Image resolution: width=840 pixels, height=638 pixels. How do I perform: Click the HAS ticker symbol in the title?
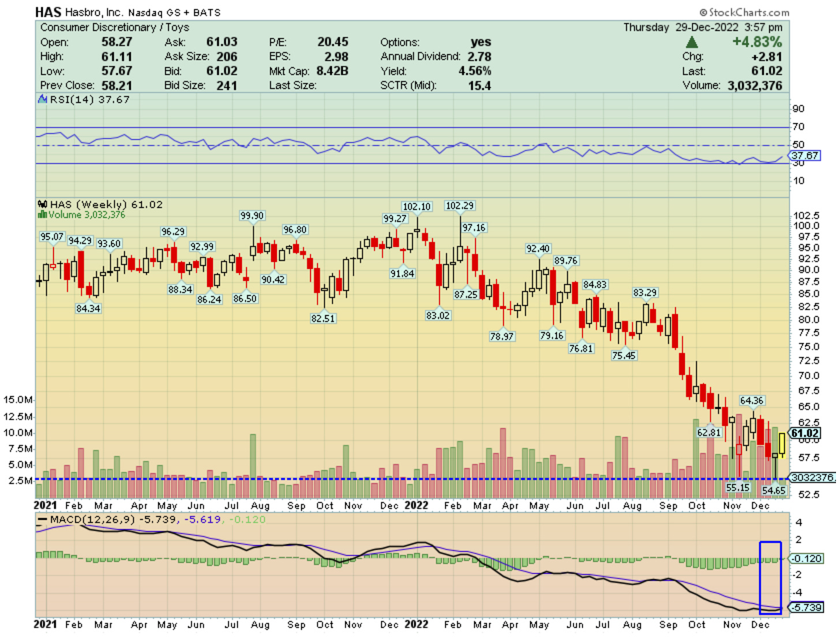click(48, 12)
